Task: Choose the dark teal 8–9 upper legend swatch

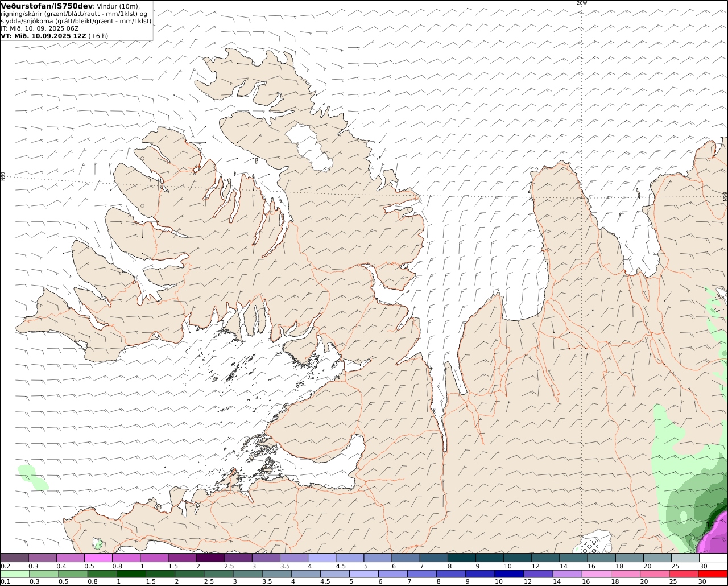Action: 462,558
